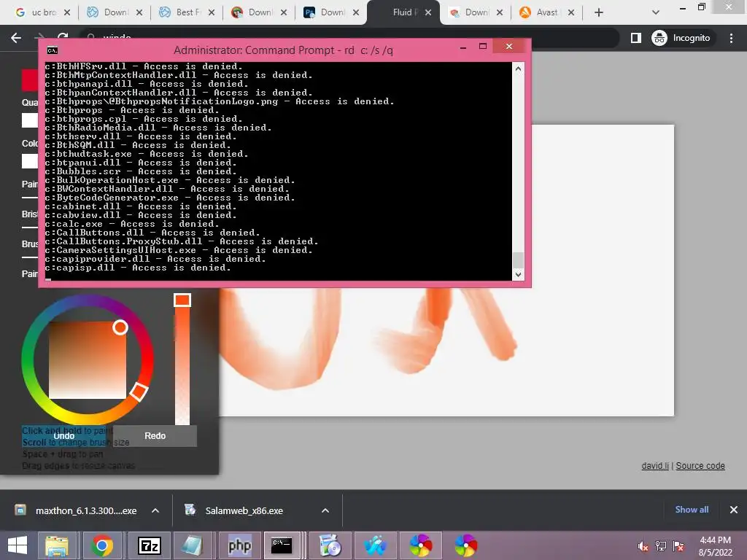The image size is (747, 560).
Task: Open the installer disc taskbar icon
Action: tap(330, 545)
